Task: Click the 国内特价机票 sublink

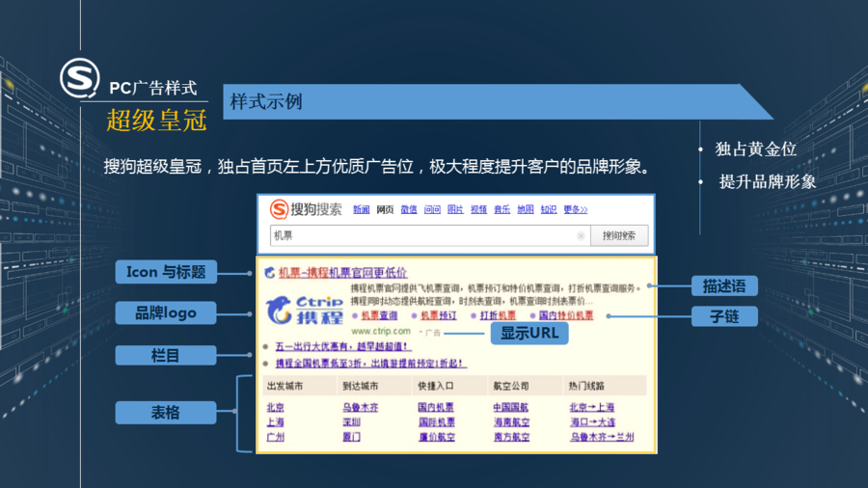Action: (x=566, y=315)
